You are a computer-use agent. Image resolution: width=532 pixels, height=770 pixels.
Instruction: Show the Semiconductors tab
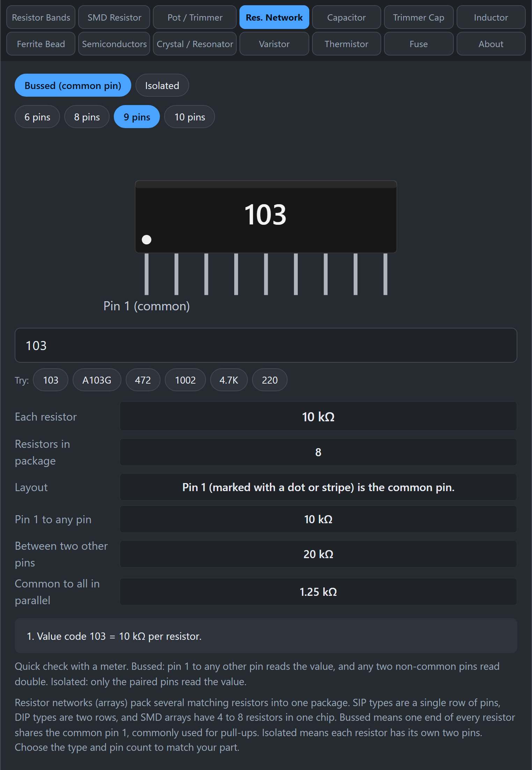tap(114, 44)
